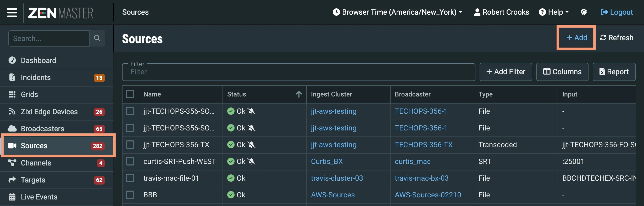Go to Incidents in the sidebar
Screen dimensions: 644x206
pyautogui.click(x=57, y=77)
